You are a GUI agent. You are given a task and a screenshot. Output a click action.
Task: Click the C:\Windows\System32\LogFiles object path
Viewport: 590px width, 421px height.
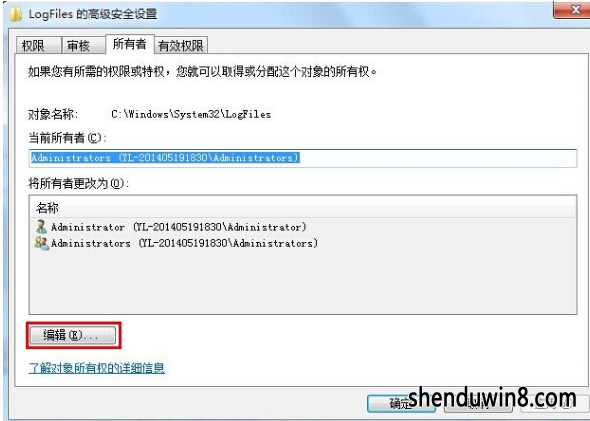191,114
